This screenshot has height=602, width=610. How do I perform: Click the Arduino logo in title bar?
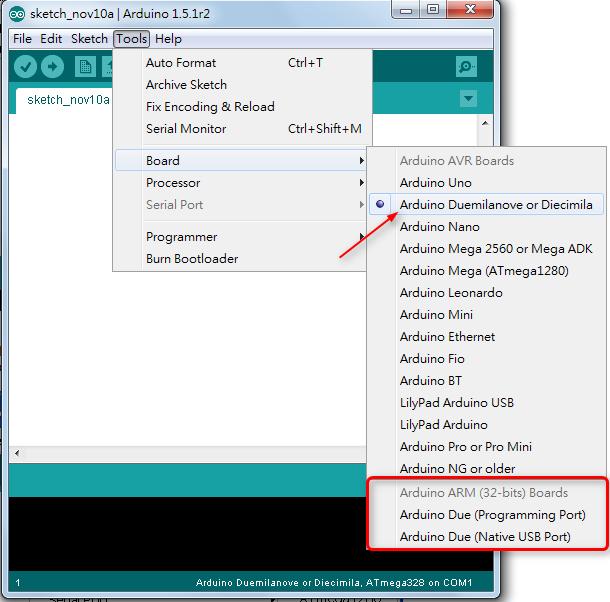tap(17, 14)
